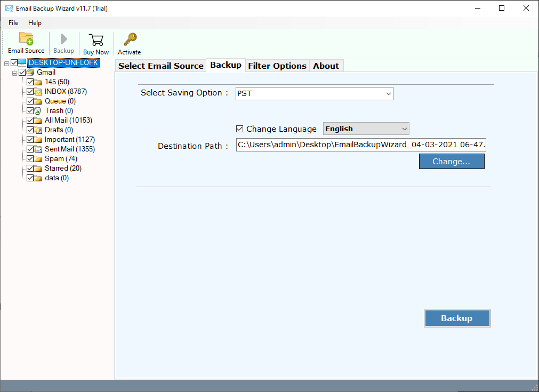
Task: Click the 145 (50) folder icon
Action: pyautogui.click(x=38, y=82)
